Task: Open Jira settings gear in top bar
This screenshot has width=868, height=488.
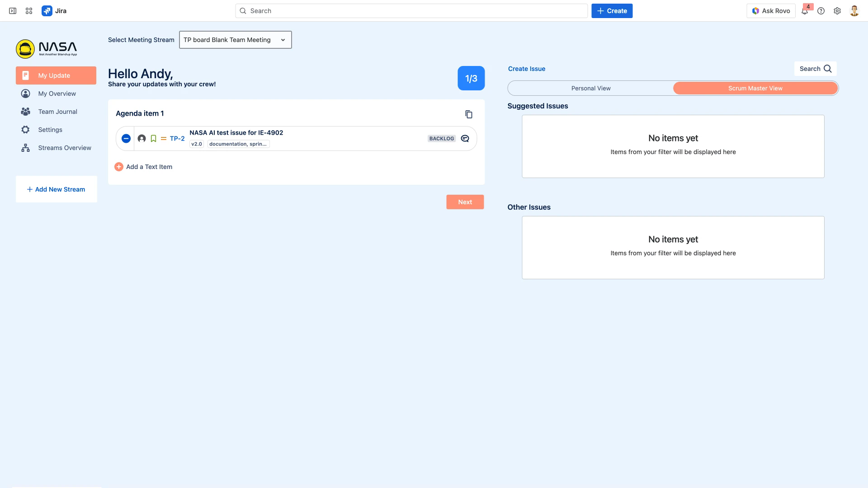Action: (837, 11)
